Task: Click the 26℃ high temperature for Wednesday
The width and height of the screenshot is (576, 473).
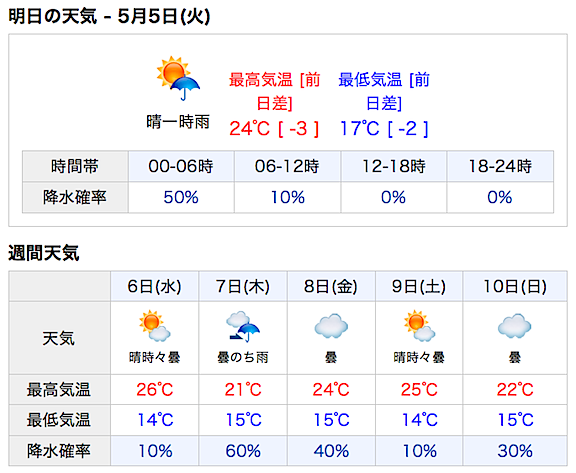Action: click(x=155, y=390)
